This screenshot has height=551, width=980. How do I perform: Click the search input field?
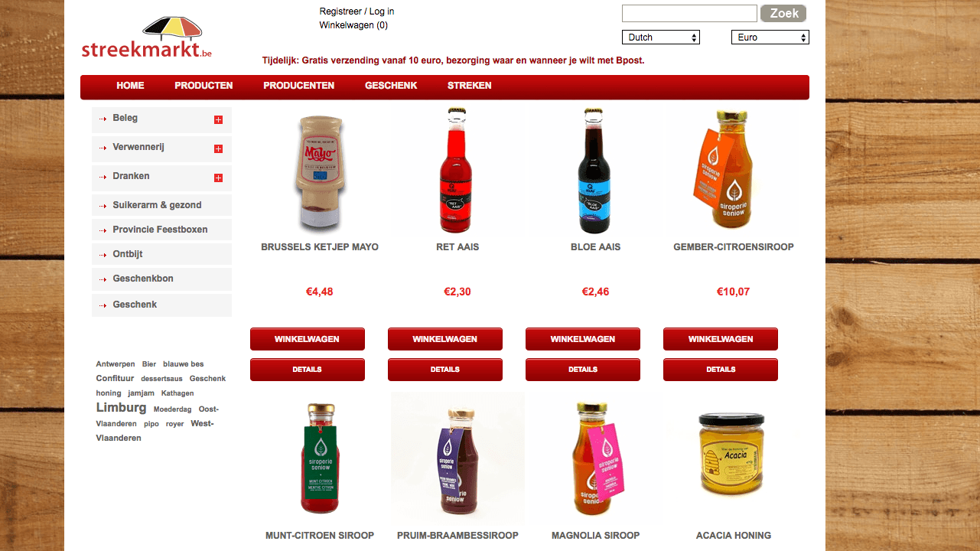689,13
